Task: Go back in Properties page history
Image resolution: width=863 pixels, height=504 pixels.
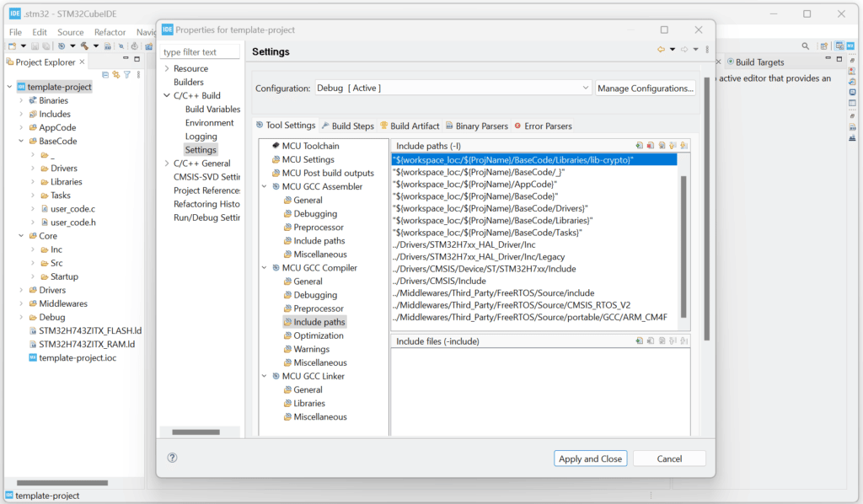Action: (661, 50)
